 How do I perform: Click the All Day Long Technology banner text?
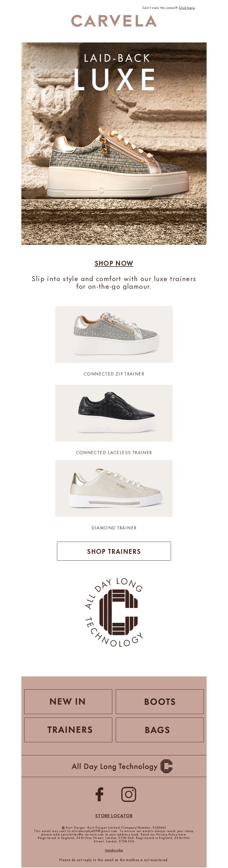(x=115, y=766)
